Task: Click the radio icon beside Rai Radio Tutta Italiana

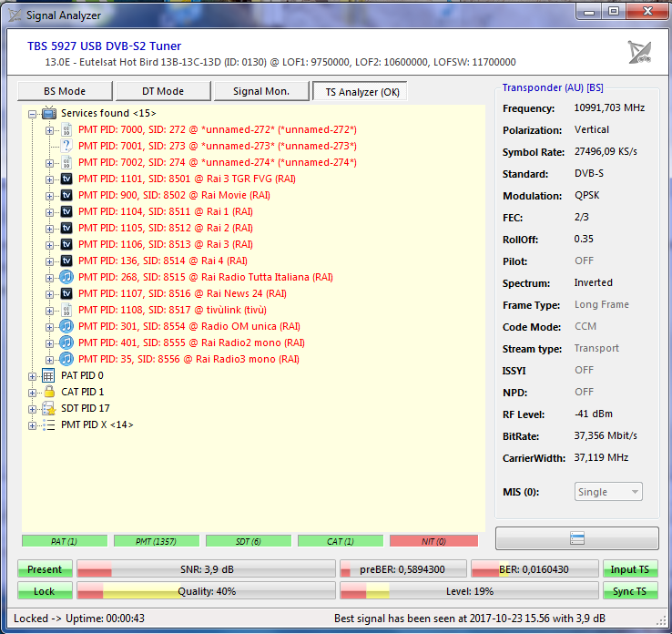Action: point(66,277)
